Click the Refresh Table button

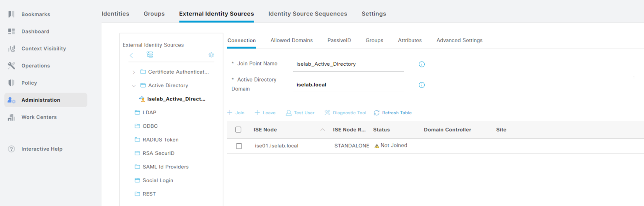coord(393,113)
